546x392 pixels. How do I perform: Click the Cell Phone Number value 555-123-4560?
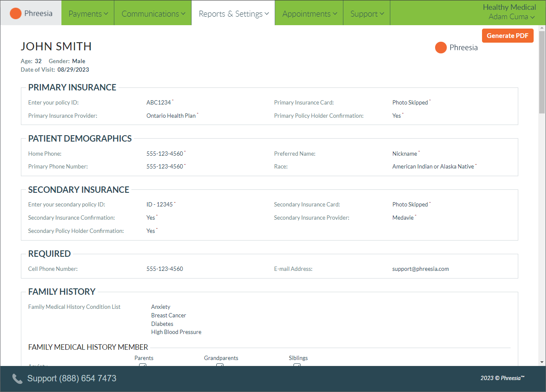165,269
